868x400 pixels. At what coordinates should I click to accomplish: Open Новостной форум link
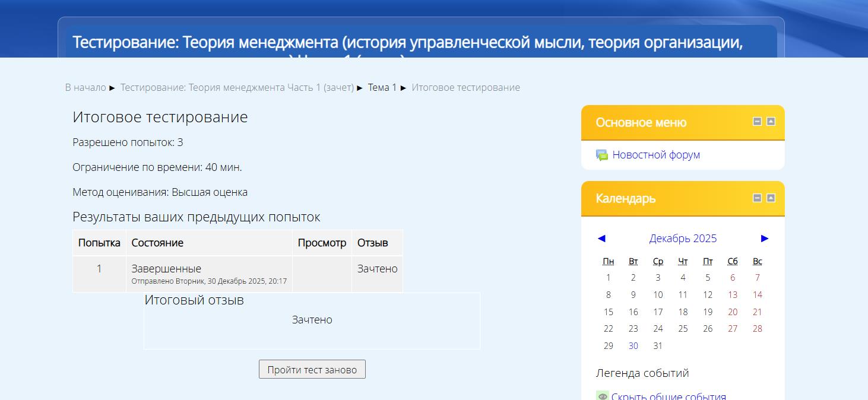(656, 155)
